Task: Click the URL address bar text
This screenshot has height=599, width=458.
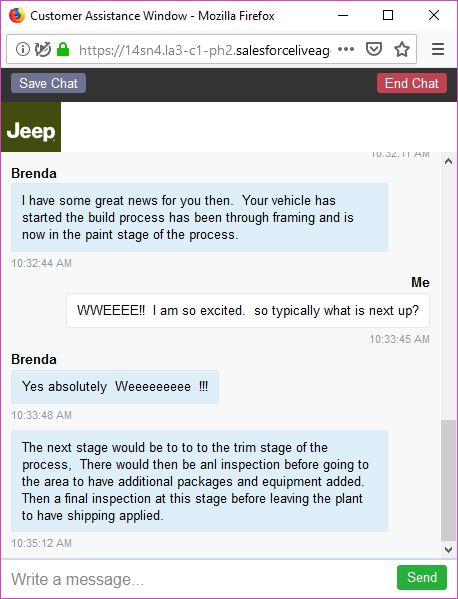Action: (x=204, y=50)
